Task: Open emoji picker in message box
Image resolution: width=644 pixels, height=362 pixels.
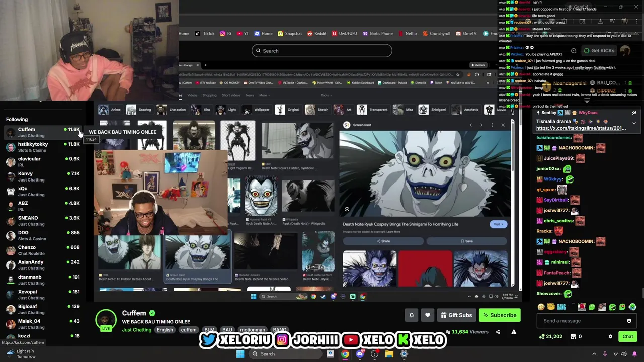Action: pyautogui.click(x=629, y=321)
